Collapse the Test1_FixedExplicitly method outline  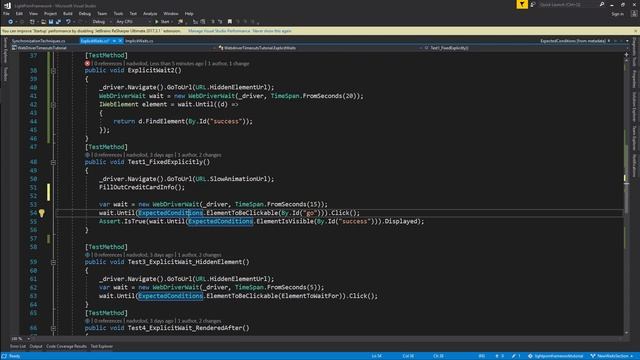click(53, 162)
